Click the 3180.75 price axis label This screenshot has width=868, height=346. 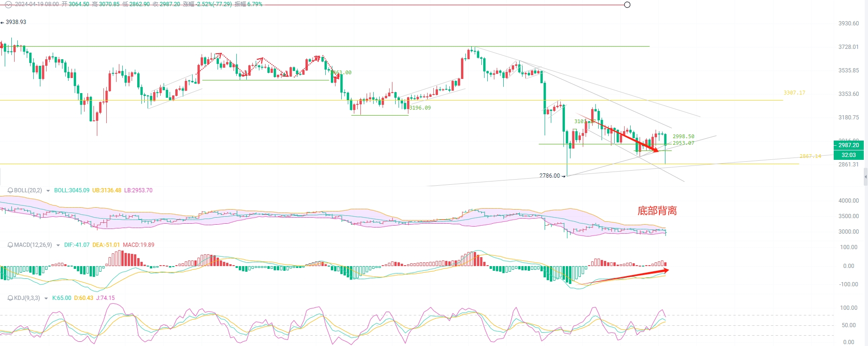[x=849, y=118]
